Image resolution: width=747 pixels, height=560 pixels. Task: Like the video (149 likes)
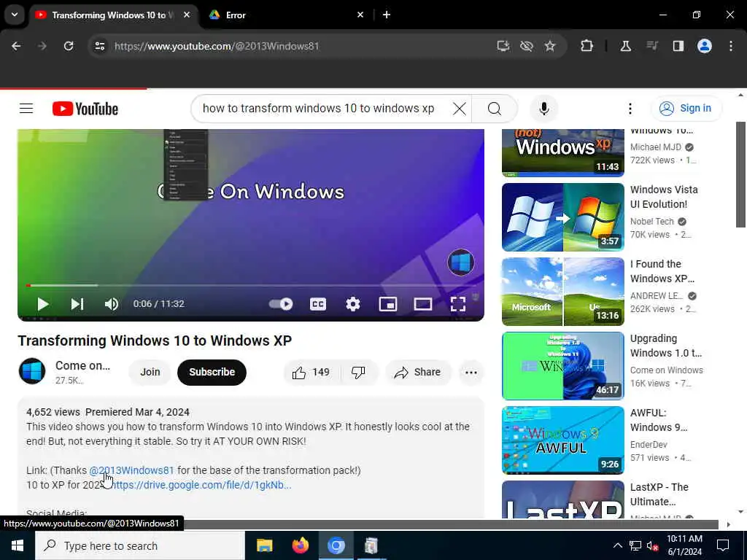pos(311,372)
